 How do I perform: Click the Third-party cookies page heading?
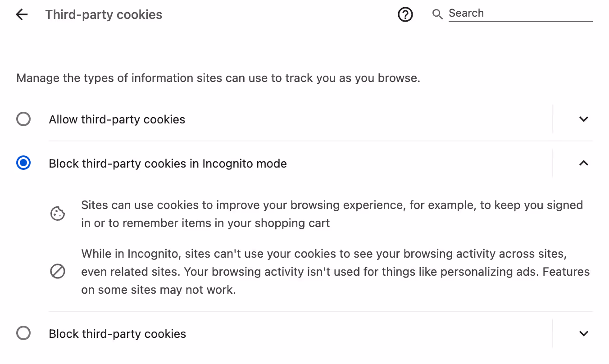tap(104, 14)
